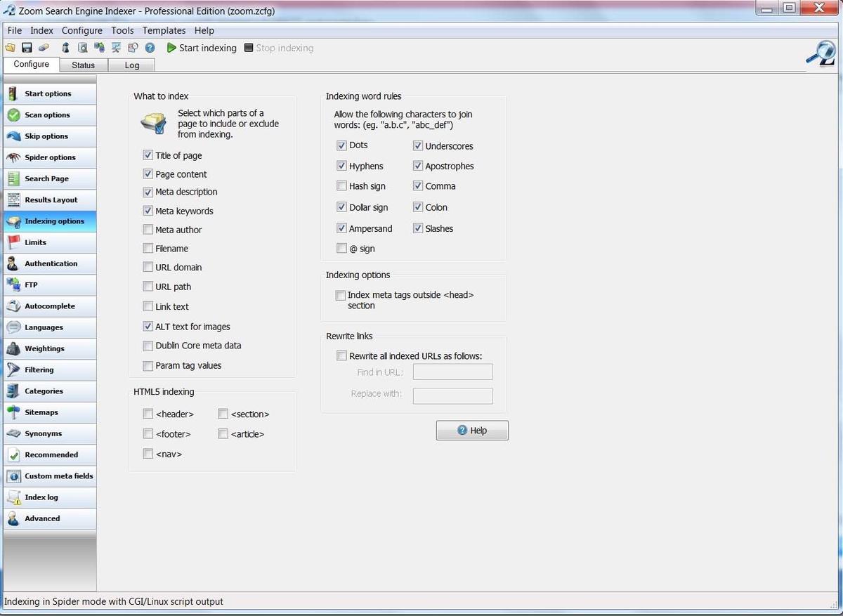
Task: Check the HTML5 <article> checkbox
Action: [x=223, y=434]
